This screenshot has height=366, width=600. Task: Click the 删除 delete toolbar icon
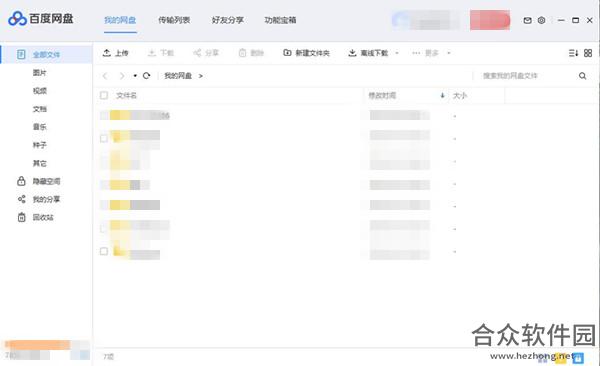coord(242,53)
